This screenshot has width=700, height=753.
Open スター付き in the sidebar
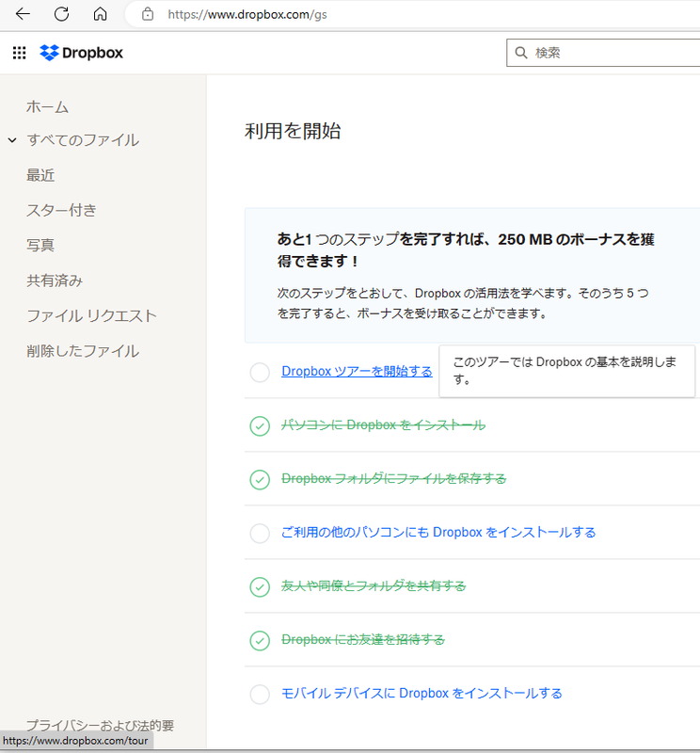coord(61,210)
